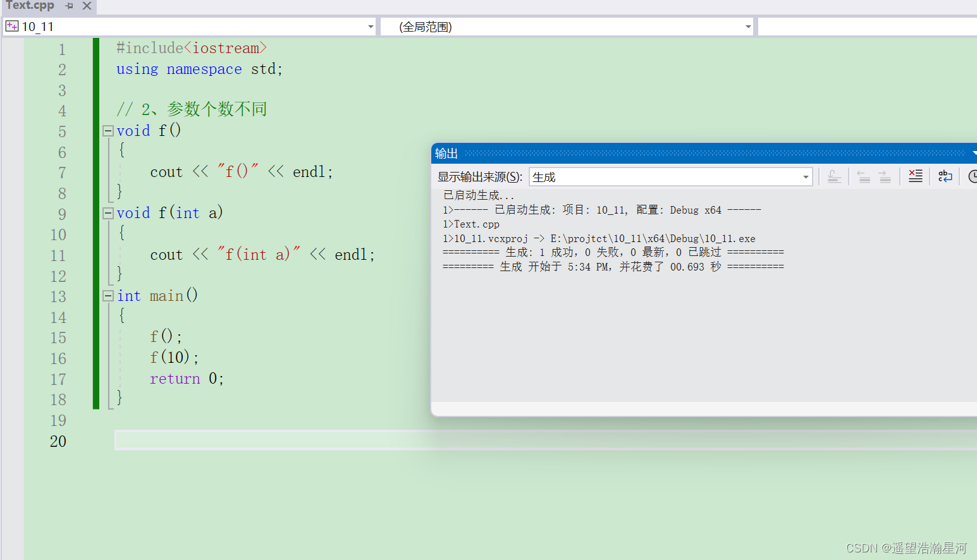The height and width of the screenshot is (560, 977).
Task: Open the rightmost members dropdown in navigation bar
Action: (x=867, y=27)
